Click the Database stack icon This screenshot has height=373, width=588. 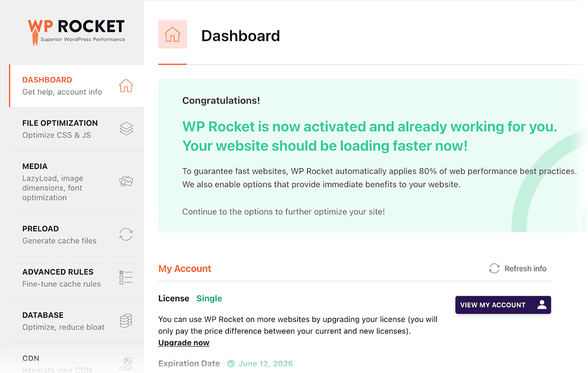[126, 321]
